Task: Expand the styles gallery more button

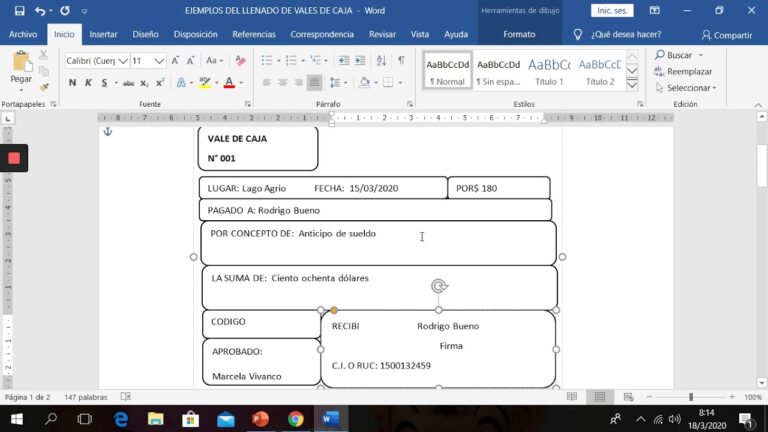Action: 632,85
